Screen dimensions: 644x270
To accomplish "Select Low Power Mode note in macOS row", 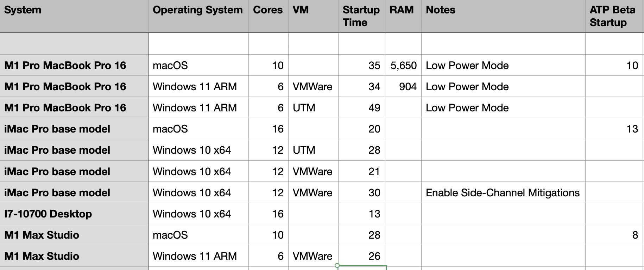I will tap(503, 65).
